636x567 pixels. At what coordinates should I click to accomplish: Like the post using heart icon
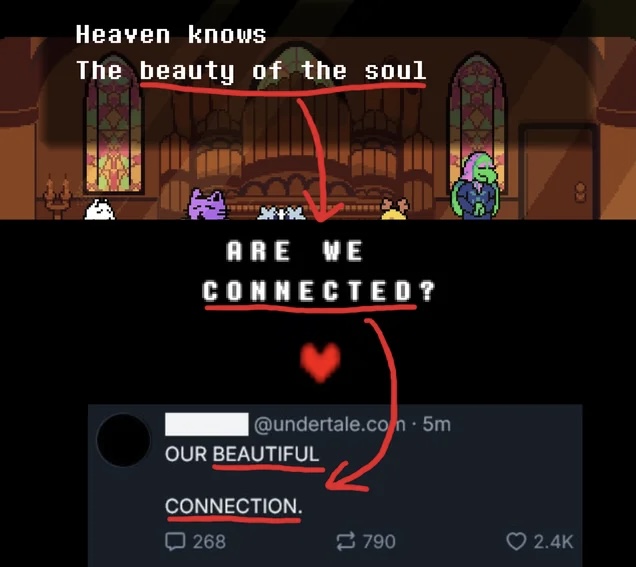[x=516, y=541]
